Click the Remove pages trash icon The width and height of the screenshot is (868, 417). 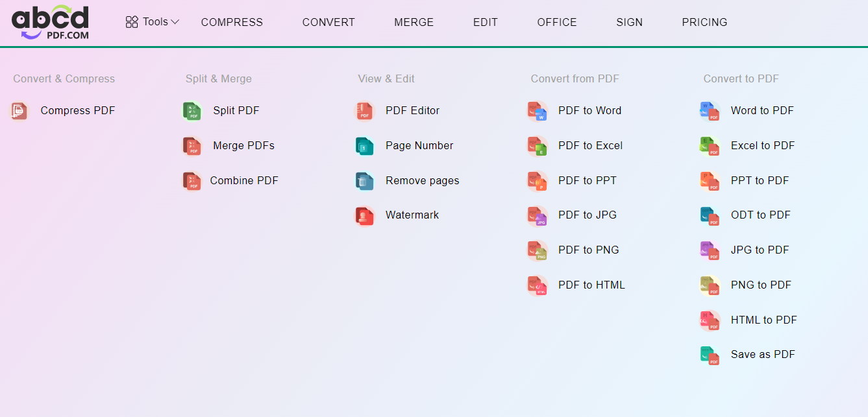tap(364, 181)
